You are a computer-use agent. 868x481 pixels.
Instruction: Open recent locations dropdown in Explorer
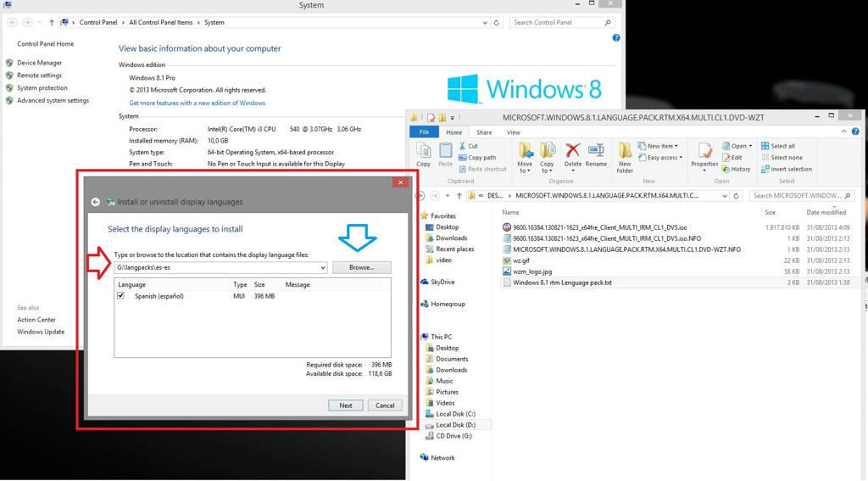[x=448, y=196]
